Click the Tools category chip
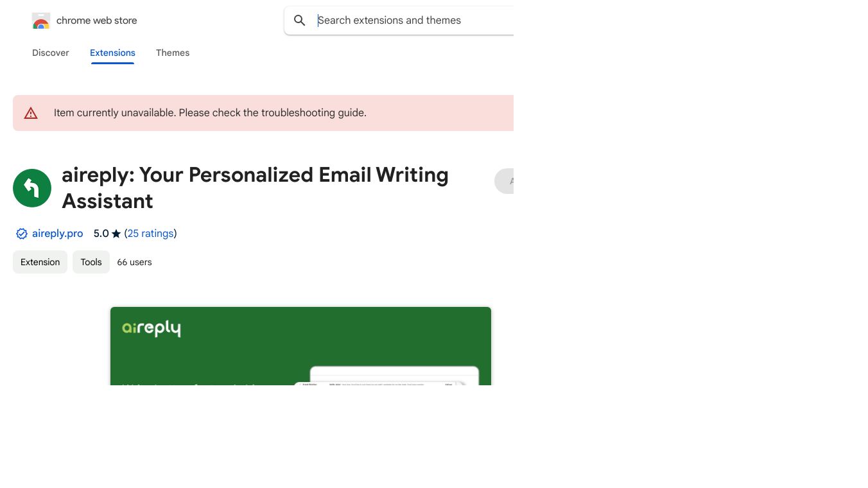Screen dimensions: 868x488 click(91, 262)
